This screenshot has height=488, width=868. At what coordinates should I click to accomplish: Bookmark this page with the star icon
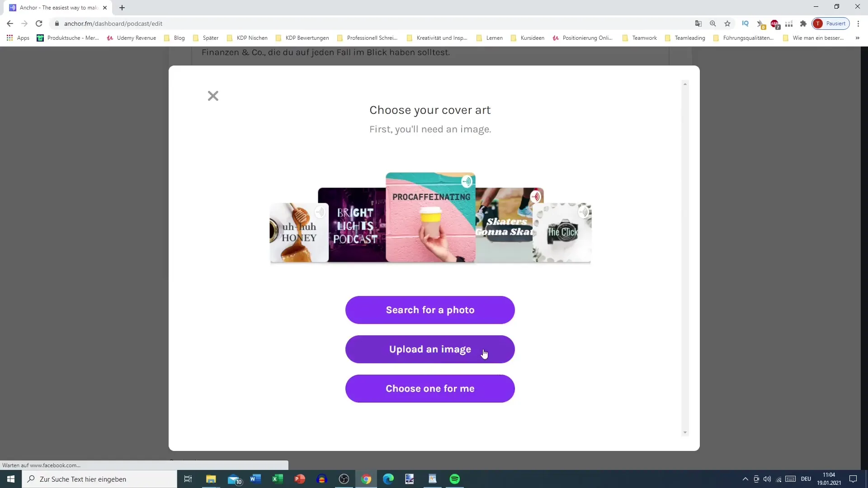click(x=727, y=23)
